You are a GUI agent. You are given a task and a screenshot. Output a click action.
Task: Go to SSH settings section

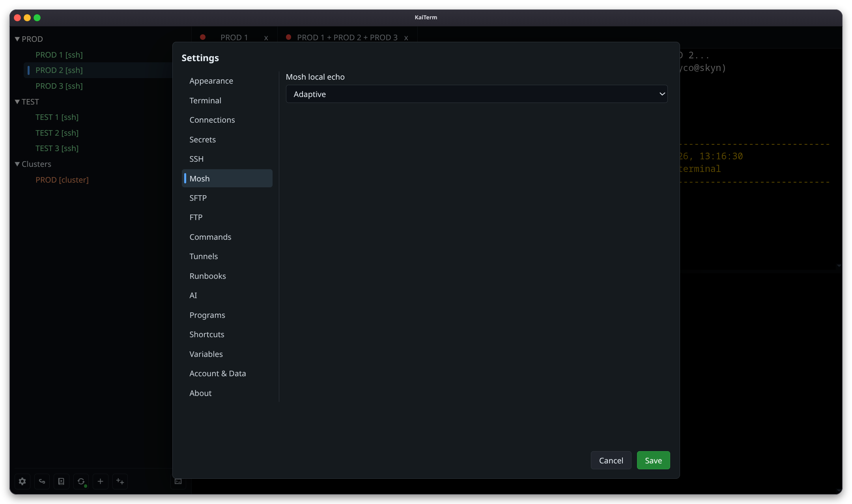click(x=227, y=159)
